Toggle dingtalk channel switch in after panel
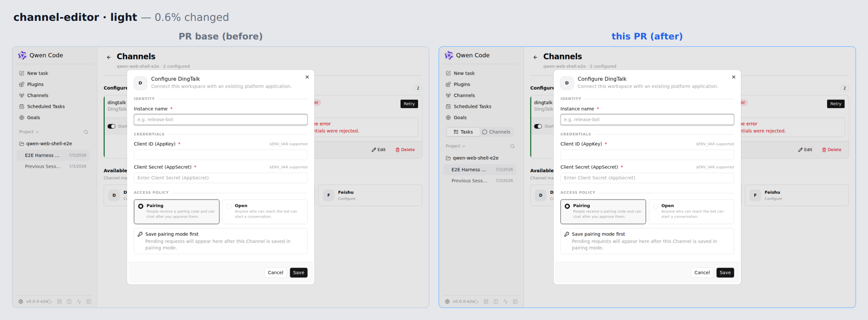Viewport: 868px width, 320px height. tap(538, 126)
